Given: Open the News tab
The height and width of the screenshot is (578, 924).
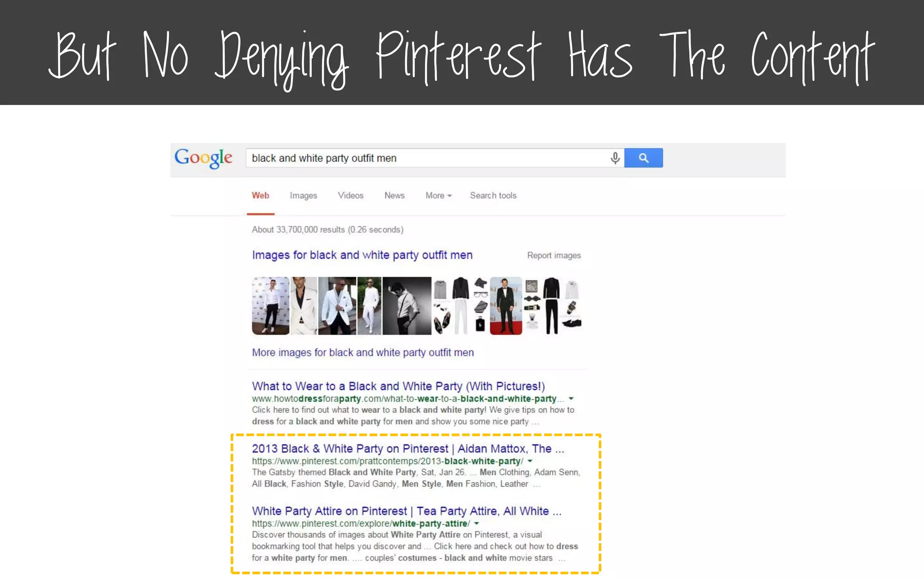Looking at the screenshot, I should coord(394,196).
